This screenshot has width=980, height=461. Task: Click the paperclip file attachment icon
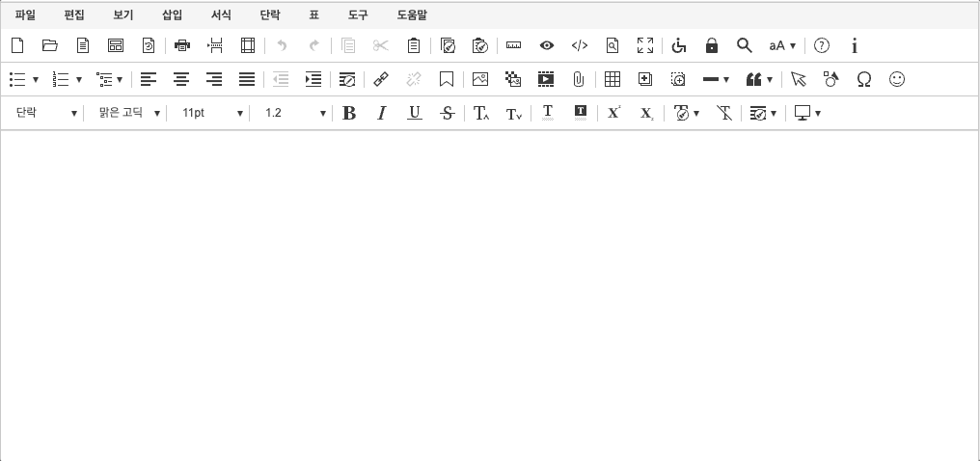click(x=579, y=80)
